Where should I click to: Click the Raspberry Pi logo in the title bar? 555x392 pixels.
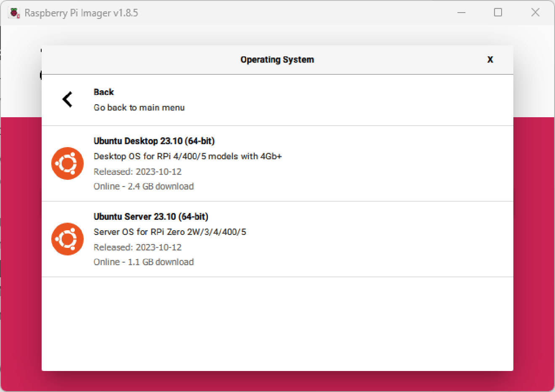(x=15, y=12)
